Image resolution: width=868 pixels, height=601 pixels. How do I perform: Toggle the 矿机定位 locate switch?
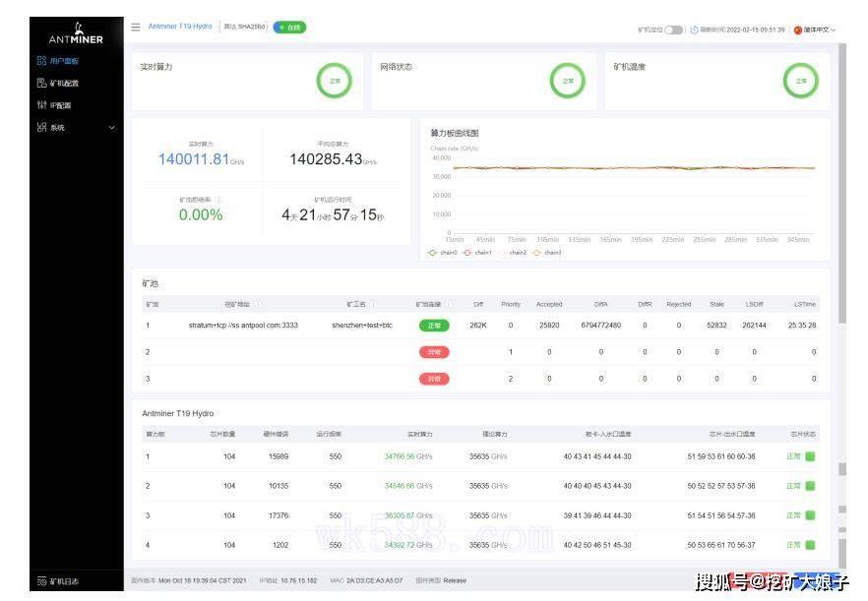(x=674, y=30)
